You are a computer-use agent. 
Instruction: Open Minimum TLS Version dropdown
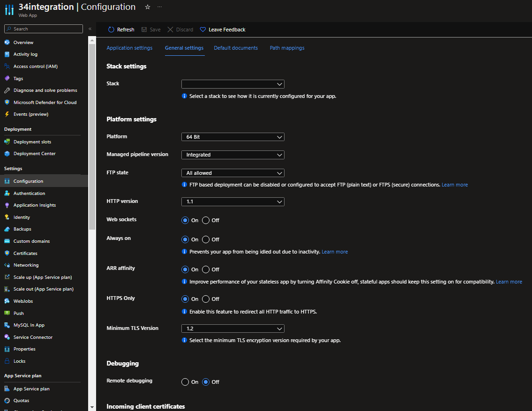(233, 329)
